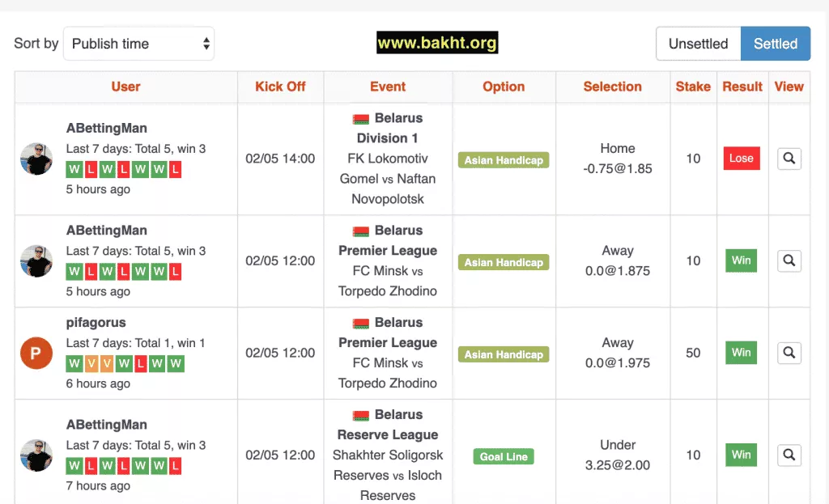Click the green Goal Line option tag

[x=504, y=457]
